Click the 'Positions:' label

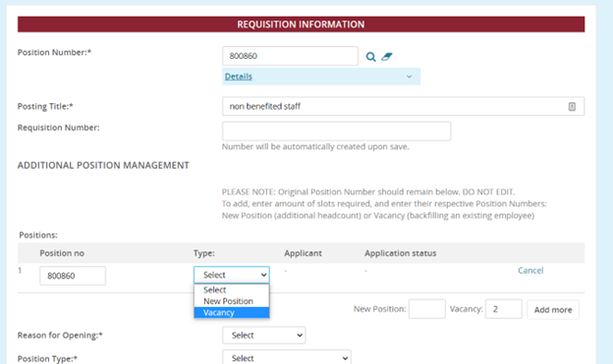click(x=38, y=235)
